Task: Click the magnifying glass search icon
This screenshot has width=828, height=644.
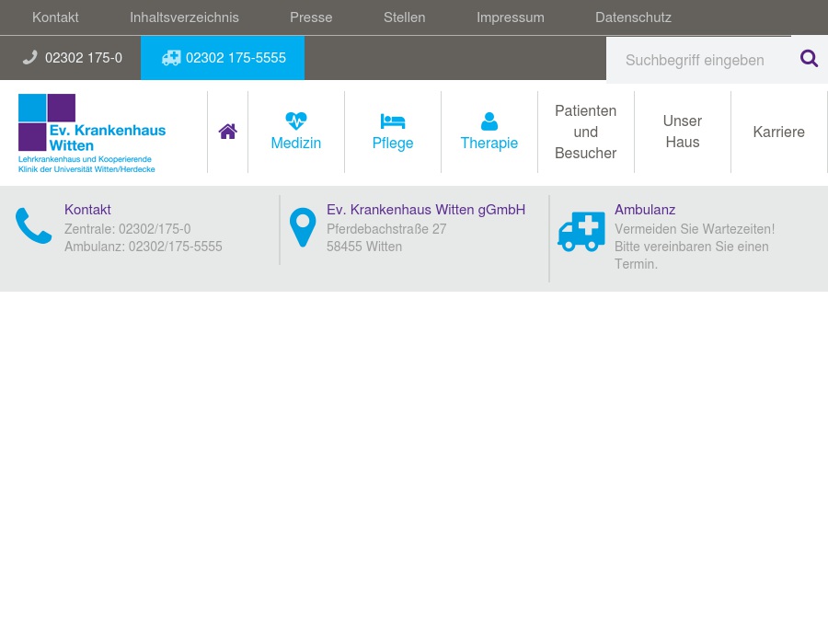Action: click(809, 59)
